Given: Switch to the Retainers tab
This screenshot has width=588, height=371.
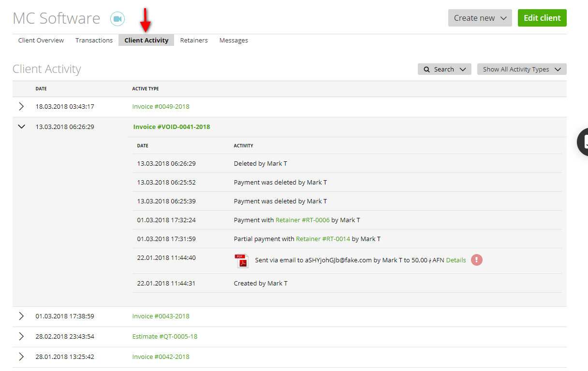Looking at the screenshot, I should (x=193, y=40).
